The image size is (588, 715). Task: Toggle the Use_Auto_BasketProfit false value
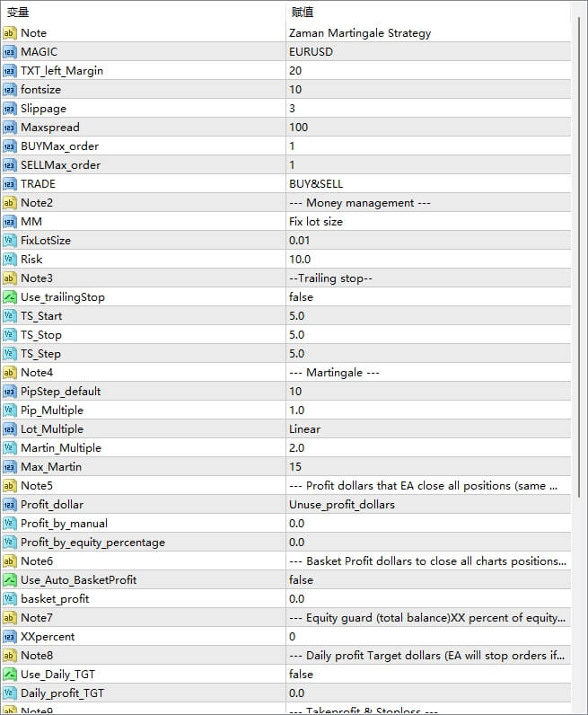click(x=302, y=580)
